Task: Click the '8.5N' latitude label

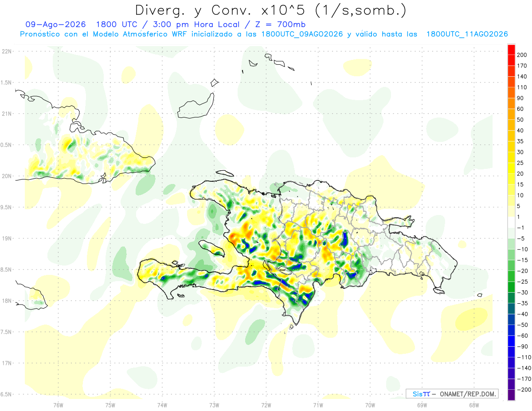Action: (x=6, y=270)
